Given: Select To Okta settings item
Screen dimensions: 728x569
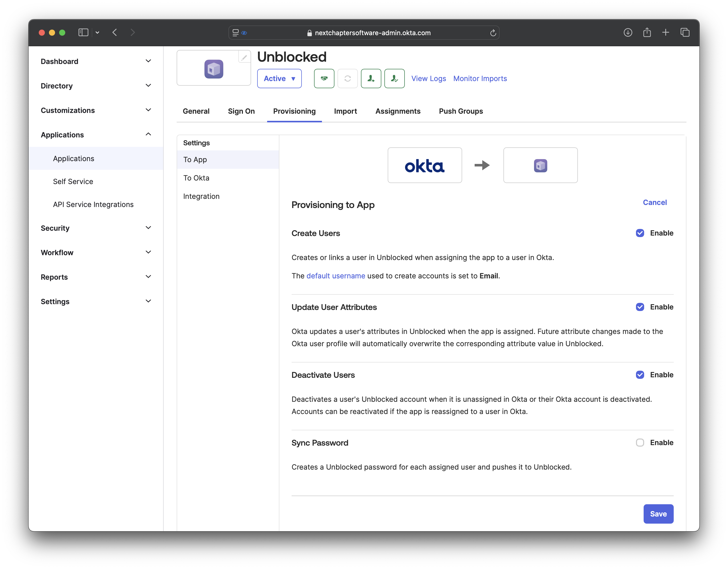Looking at the screenshot, I should [228, 178].
